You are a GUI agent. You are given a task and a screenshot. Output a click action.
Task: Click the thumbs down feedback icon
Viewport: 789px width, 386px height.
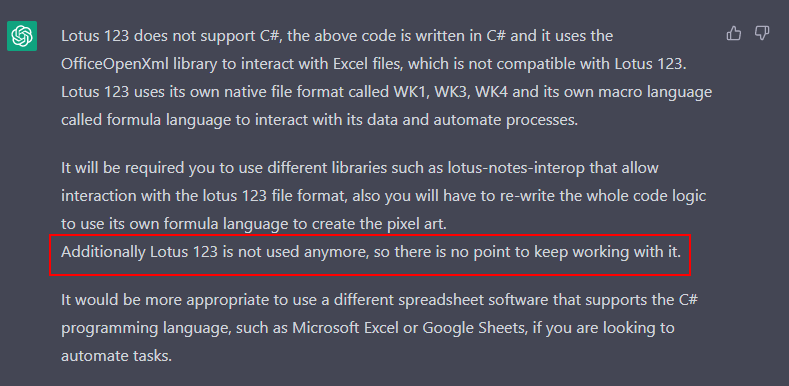[x=762, y=34]
